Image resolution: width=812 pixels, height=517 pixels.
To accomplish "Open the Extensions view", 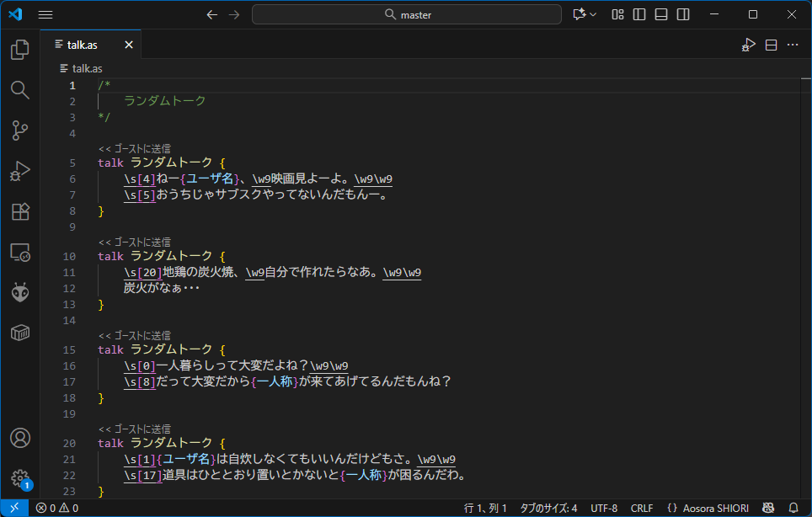I will [20, 211].
